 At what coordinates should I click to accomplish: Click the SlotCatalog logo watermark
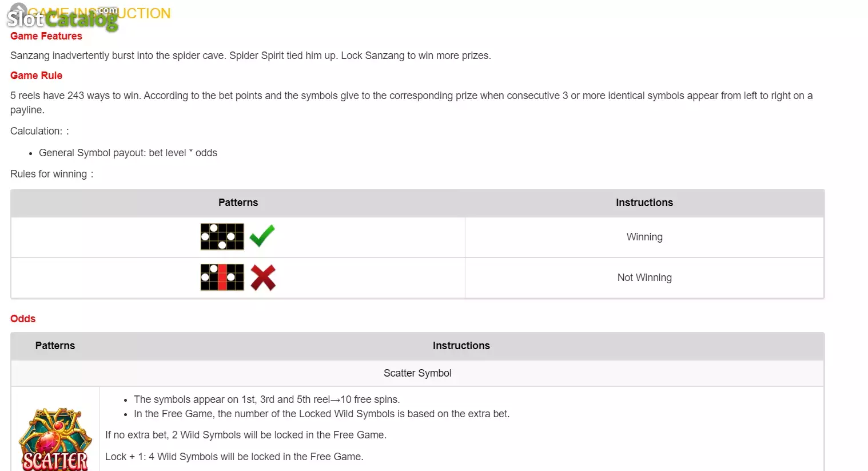[x=62, y=17]
